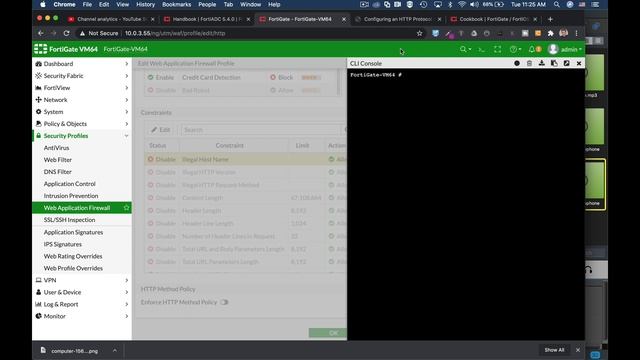Screen dimensions: 640x360
Task: Switch to the Channel analytics YouTube tab
Action: (x=111, y=19)
